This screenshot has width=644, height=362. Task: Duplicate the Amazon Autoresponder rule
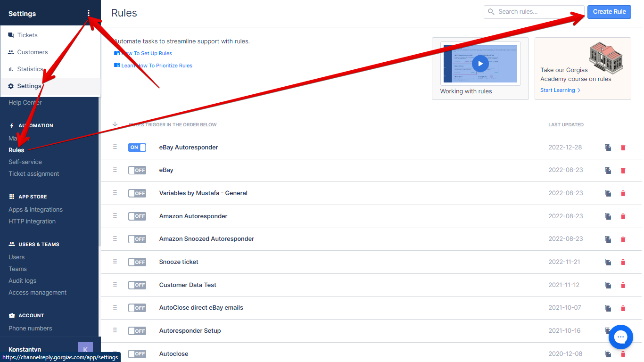click(608, 216)
